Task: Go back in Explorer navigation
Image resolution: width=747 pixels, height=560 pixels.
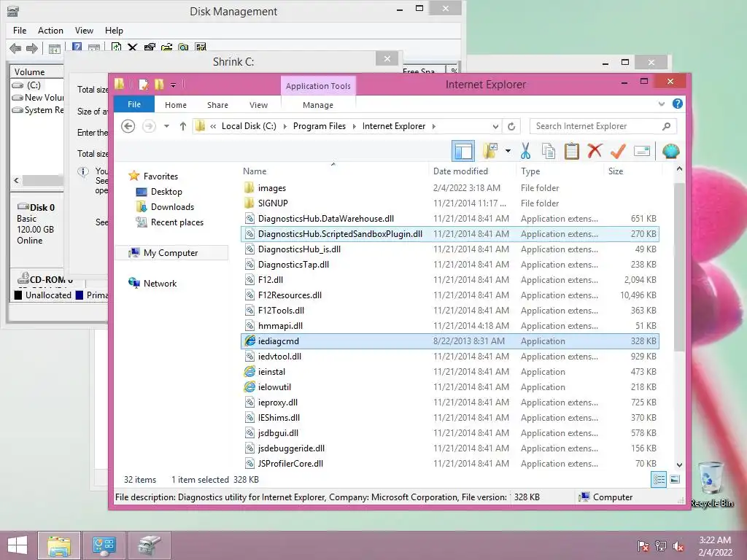Action: pyautogui.click(x=128, y=126)
